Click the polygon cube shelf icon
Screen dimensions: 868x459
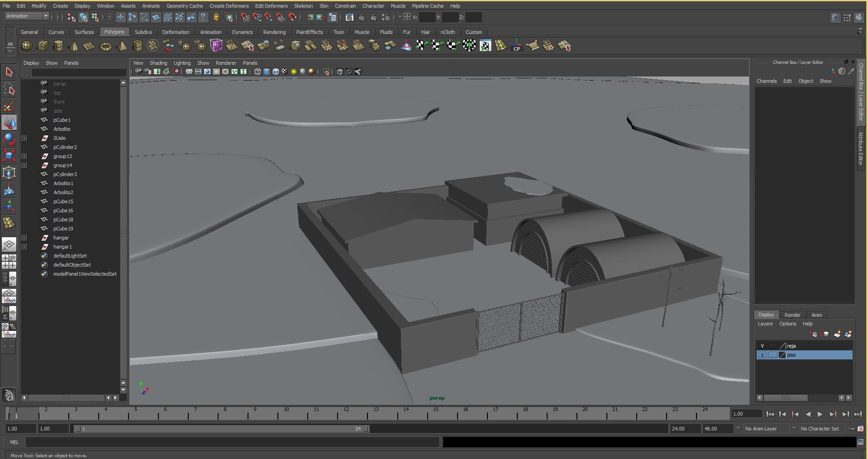click(x=43, y=46)
